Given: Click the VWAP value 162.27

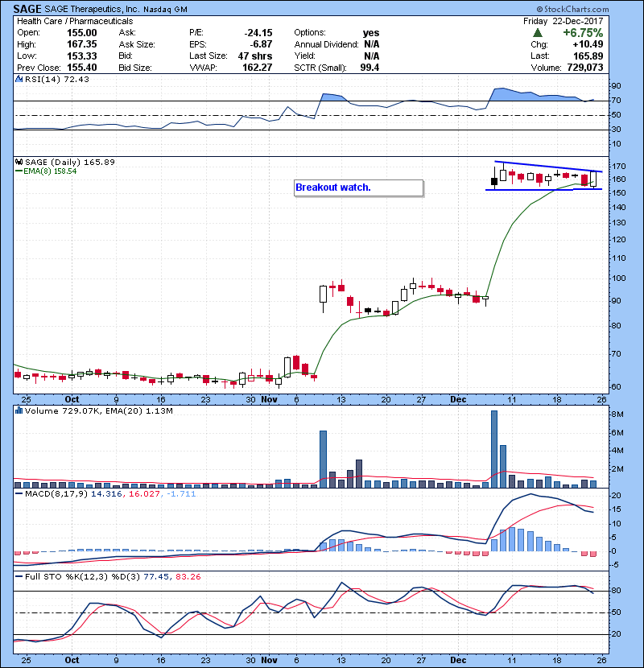Looking at the screenshot, I should coord(258,68).
